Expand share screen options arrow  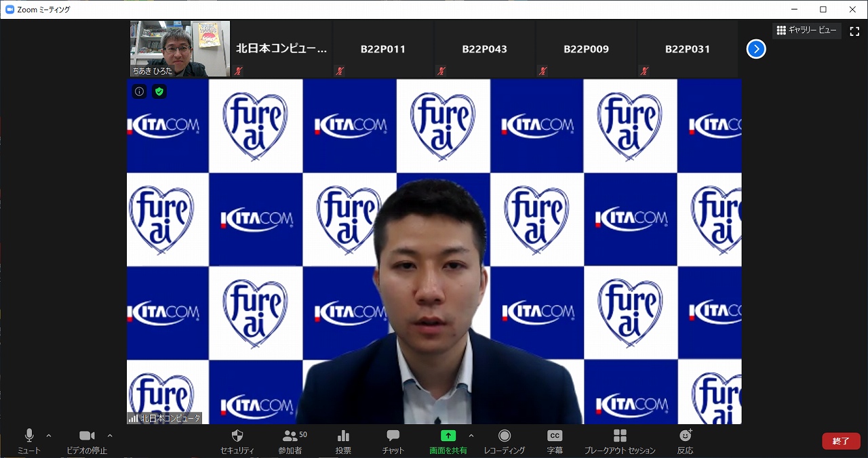click(x=471, y=436)
